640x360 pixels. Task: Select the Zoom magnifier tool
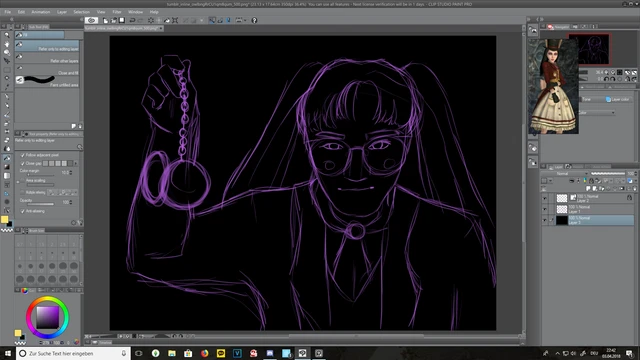[x=7, y=35]
